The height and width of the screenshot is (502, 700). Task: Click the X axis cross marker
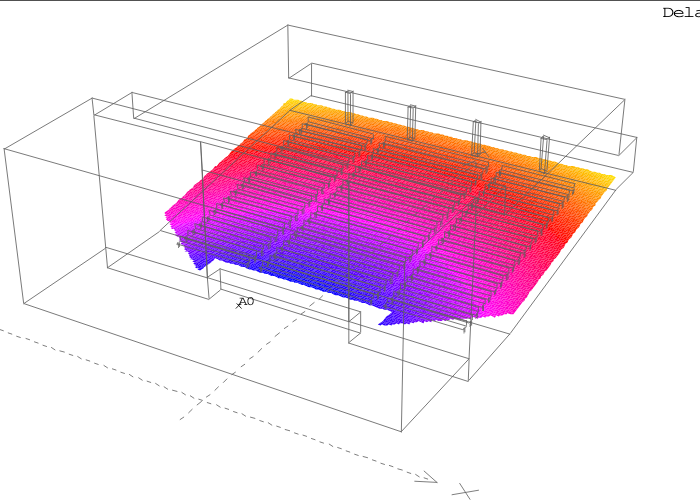464,491
